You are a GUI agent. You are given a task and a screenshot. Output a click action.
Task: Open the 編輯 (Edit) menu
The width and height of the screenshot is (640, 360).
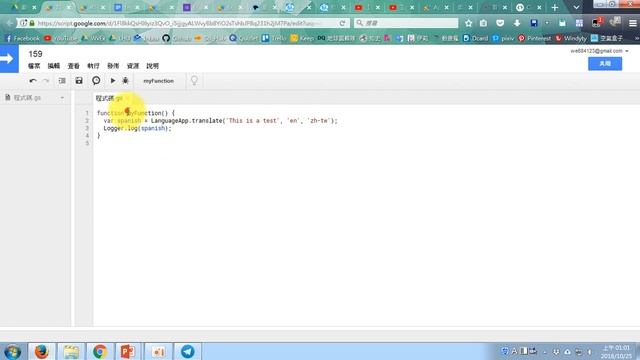54,66
